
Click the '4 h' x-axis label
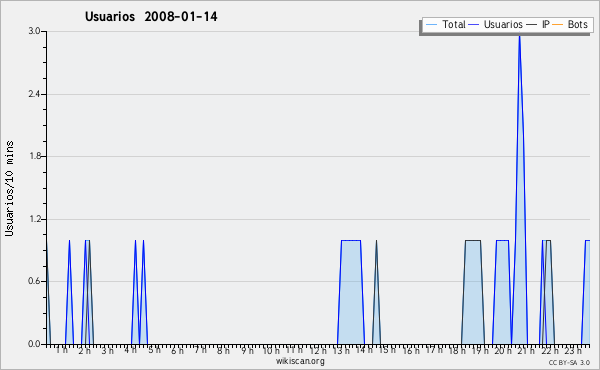point(130,350)
